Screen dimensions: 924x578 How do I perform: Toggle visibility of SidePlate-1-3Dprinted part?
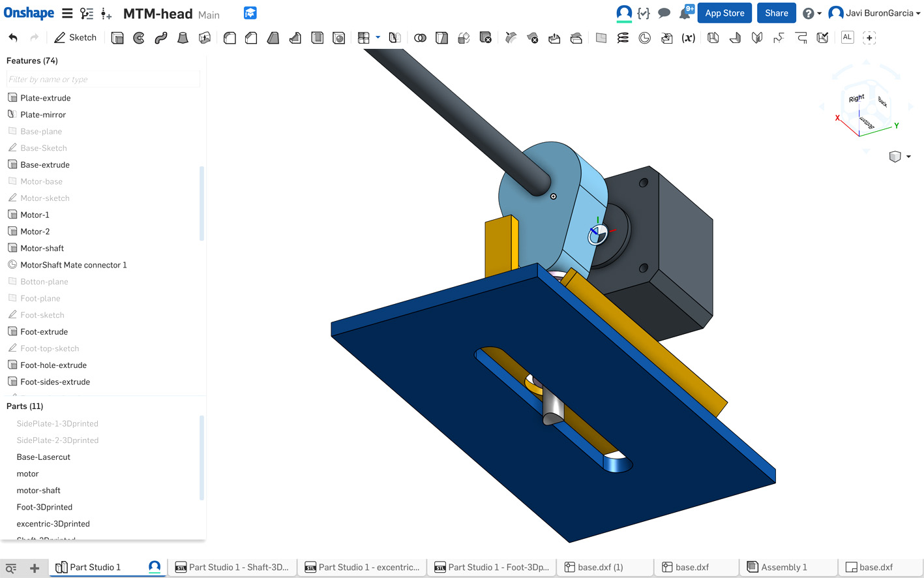tap(57, 423)
